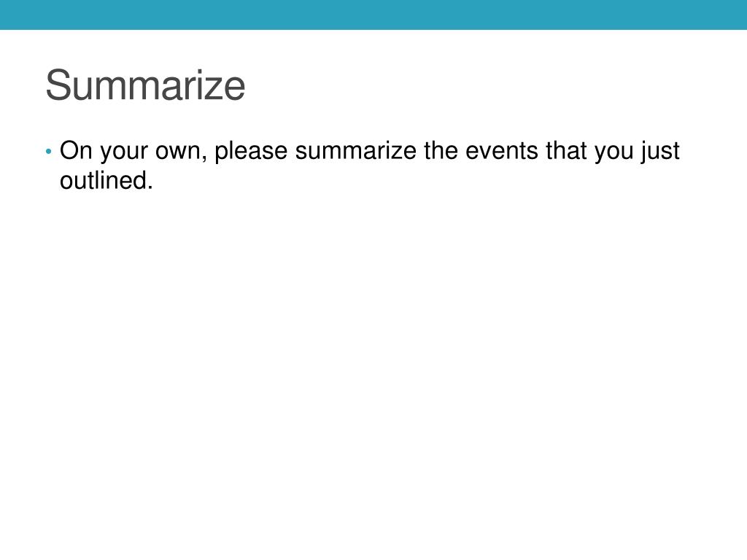Click the word "that" in the bullet
The height and width of the screenshot is (560, 747).
pos(566,151)
